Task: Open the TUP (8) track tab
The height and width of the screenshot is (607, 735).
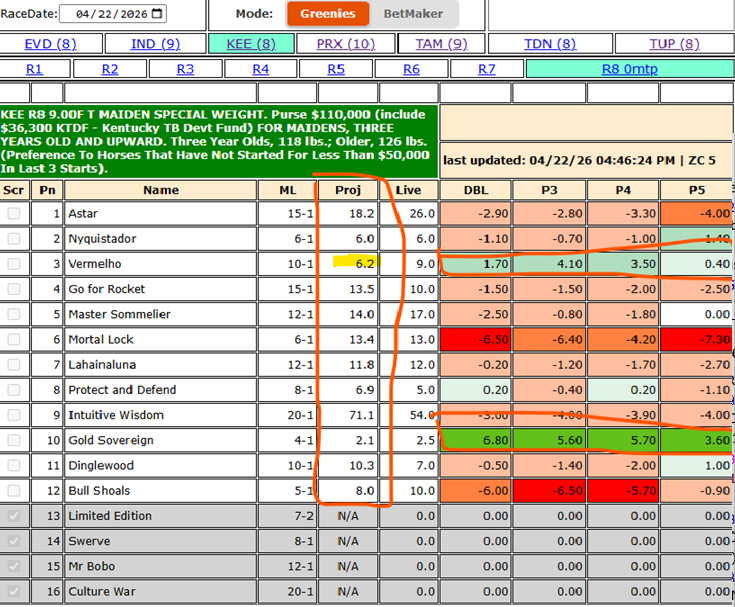Action: pos(675,44)
